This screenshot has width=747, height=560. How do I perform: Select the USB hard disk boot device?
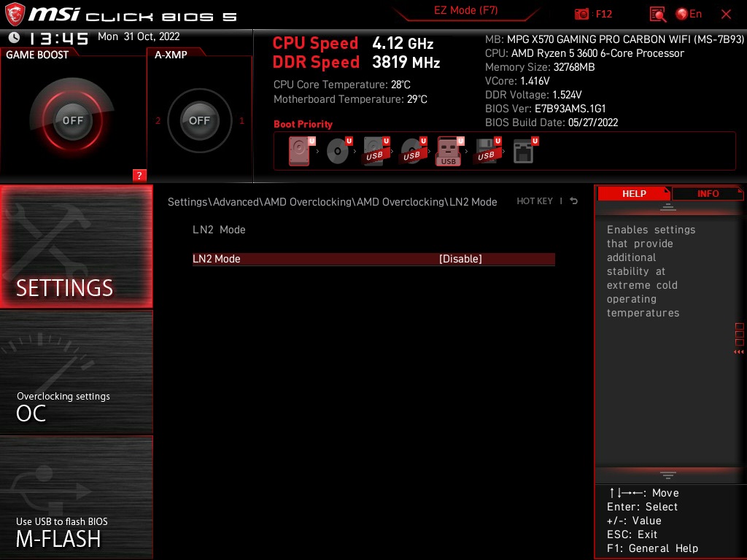pyautogui.click(x=376, y=151)
